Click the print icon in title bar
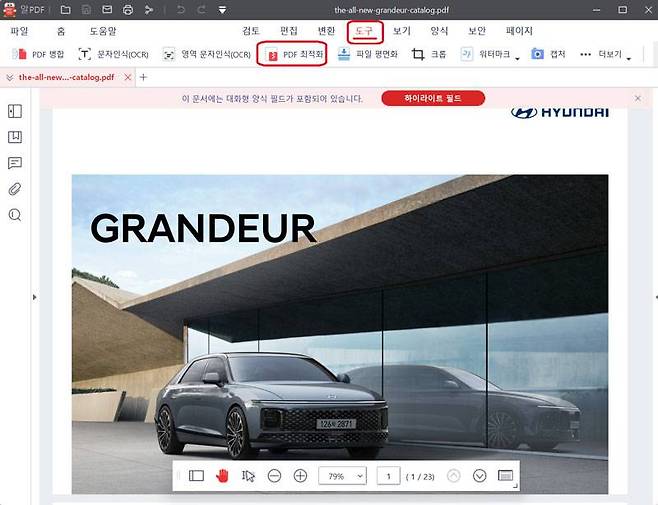Screen dimensions: 658x505 click(x=128, y=9)
